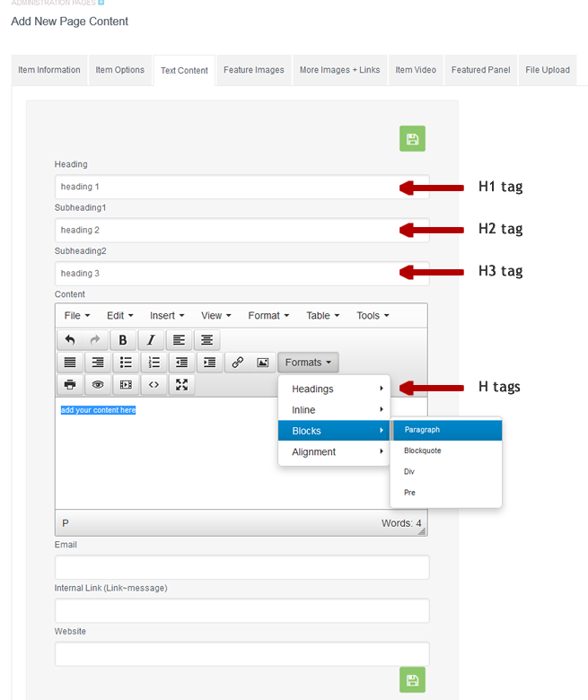Open the Table menu in editor
Viewport: 588px width, 700px height.
(x=322, y=316)
